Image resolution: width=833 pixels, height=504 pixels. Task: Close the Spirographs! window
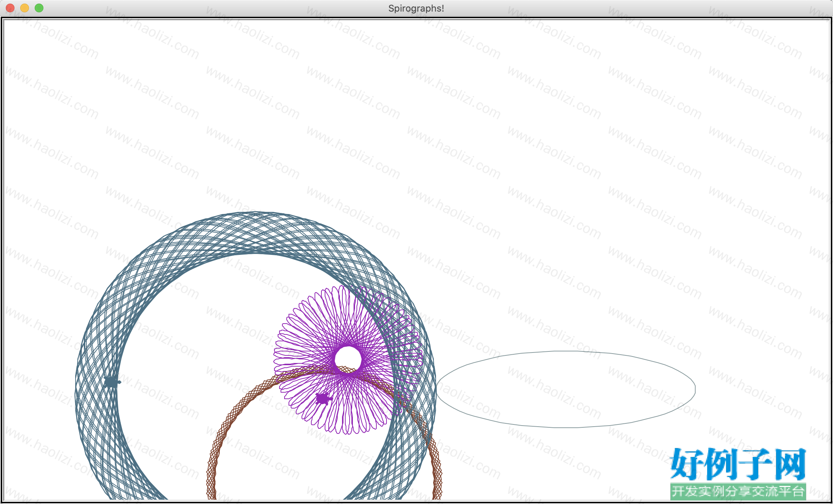[x=10, y=8]
